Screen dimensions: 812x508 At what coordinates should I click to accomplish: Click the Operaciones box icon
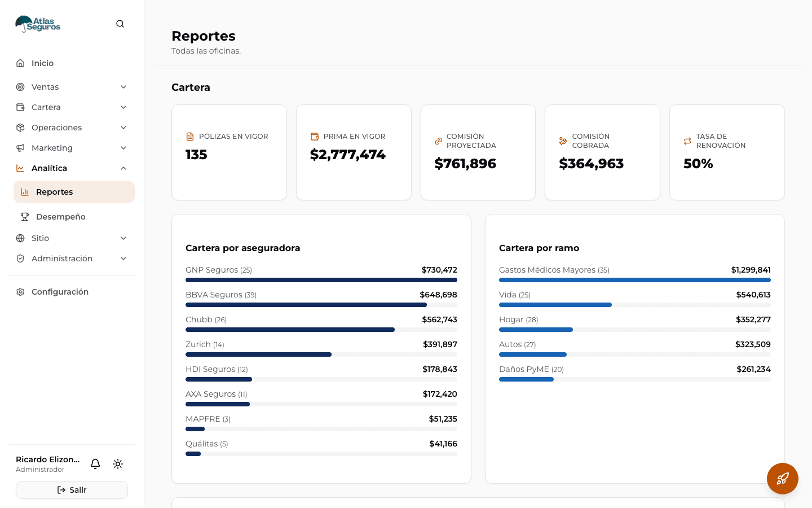(x=20, y=128)
